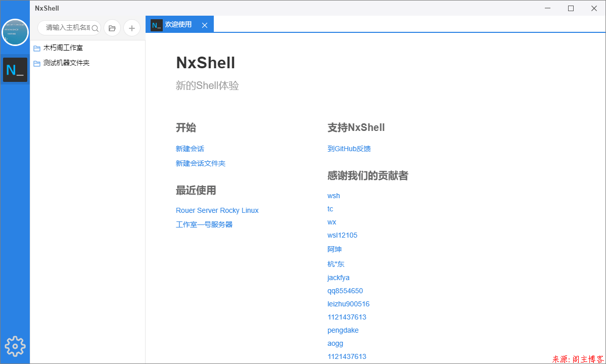This screenshot has height=364, width=606.
Task: Click the 支持NxShell heading
Action: pos(356,127)
